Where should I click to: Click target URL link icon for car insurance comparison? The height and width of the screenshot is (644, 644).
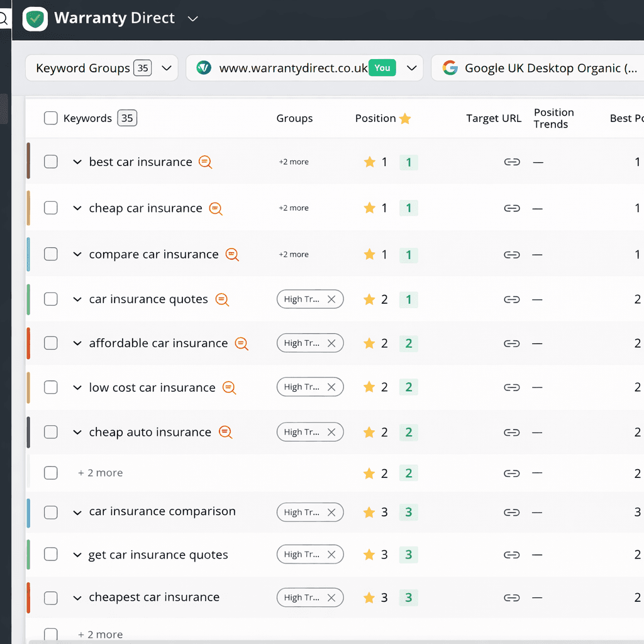pyautogui.click(x=512, y=513)
